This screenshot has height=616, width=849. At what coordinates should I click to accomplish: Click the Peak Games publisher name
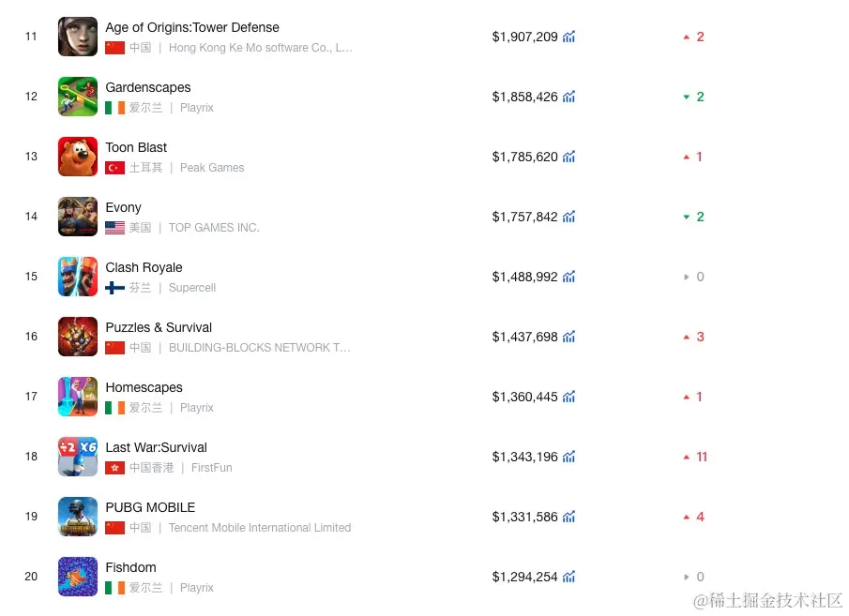tap(212, 168)
